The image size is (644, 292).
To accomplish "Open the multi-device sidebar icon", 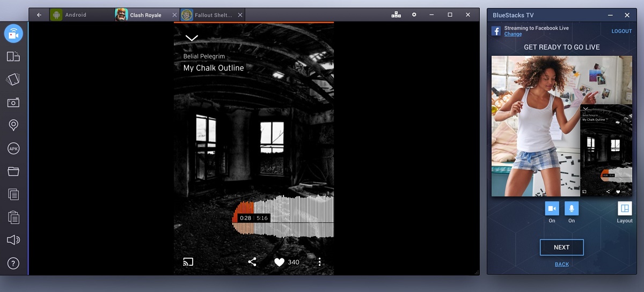I will pos(13,56).
